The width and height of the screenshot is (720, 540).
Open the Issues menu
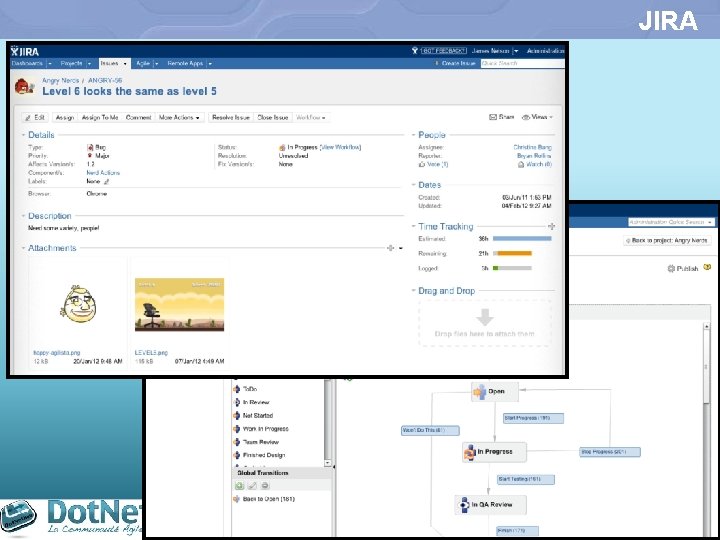[x=113, y=63]
